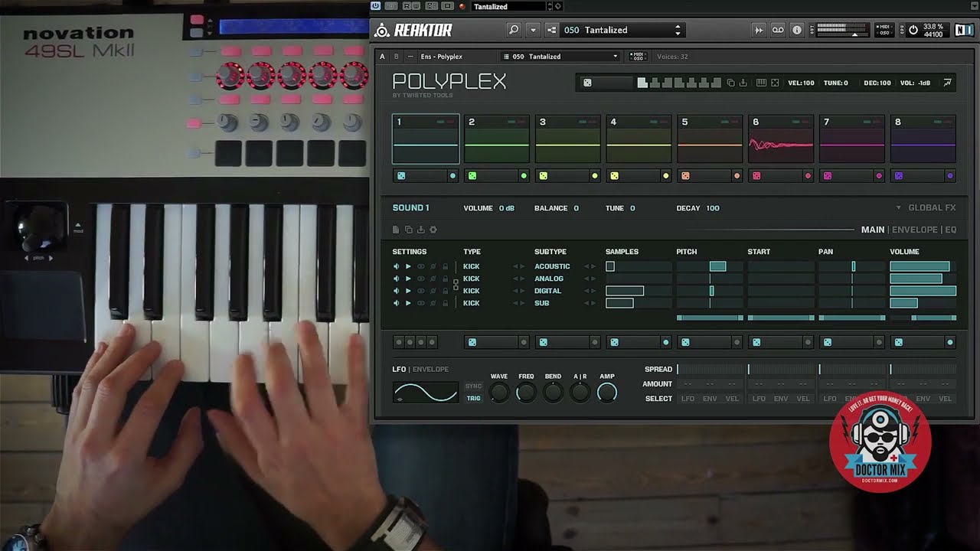Open the 050 Tantalized preset stepper in Reaktor header
The image size is (980, 551).
coord(678,30)
